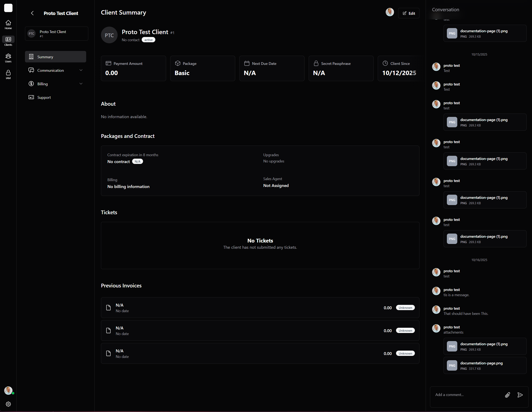This screenshot has width=532, height=412.
Task: Click the paperclip attach file icon
Action: coord(507,395)
